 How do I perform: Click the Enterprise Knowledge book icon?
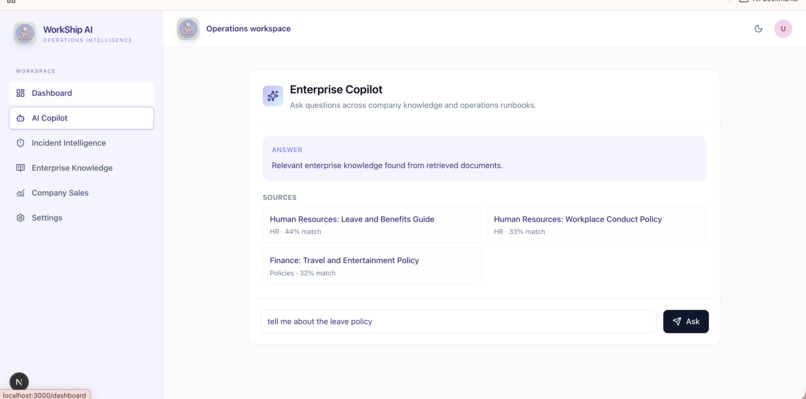click(x=21, y=168)
